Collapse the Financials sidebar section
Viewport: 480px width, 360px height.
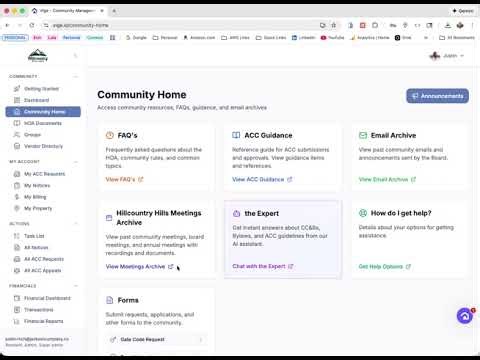tap(76, 286)
